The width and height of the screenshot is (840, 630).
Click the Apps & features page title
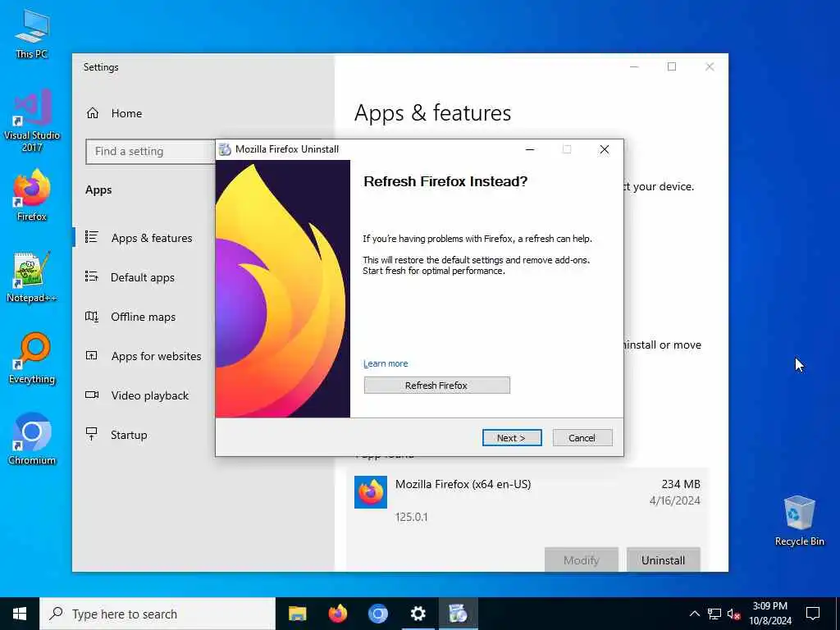[433, 112]
